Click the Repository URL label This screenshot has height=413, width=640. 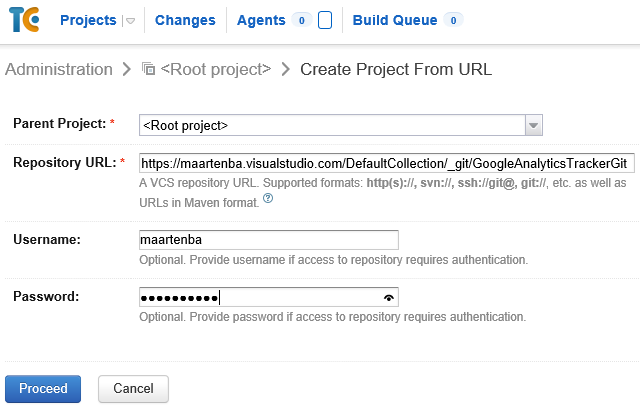[65, 162]
